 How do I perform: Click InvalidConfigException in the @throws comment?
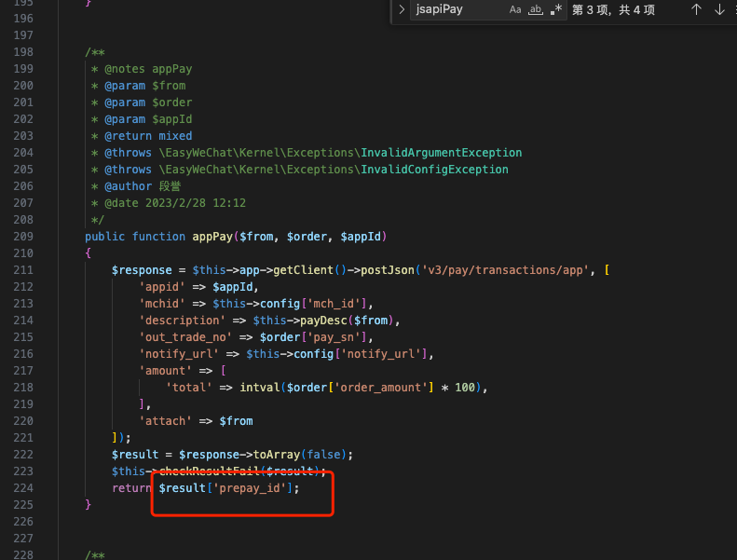[x=434, y=170]
